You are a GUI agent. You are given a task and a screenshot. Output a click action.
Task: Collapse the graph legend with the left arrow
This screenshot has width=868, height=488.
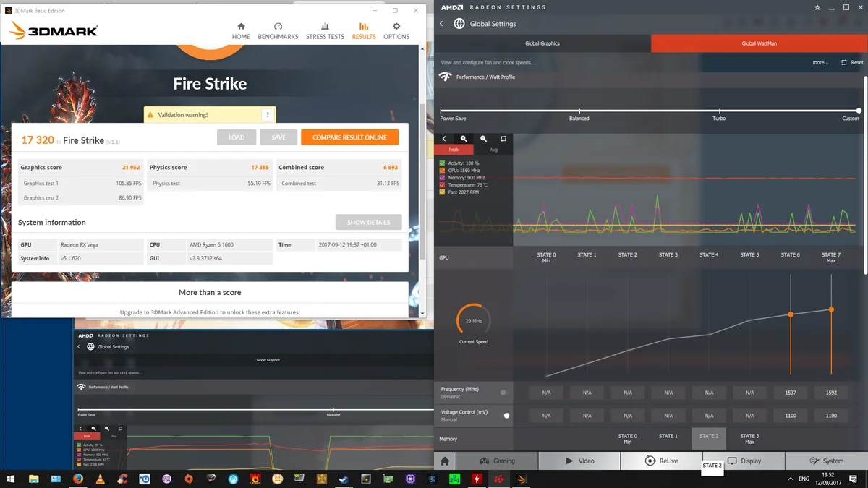(x=444, y=139)
